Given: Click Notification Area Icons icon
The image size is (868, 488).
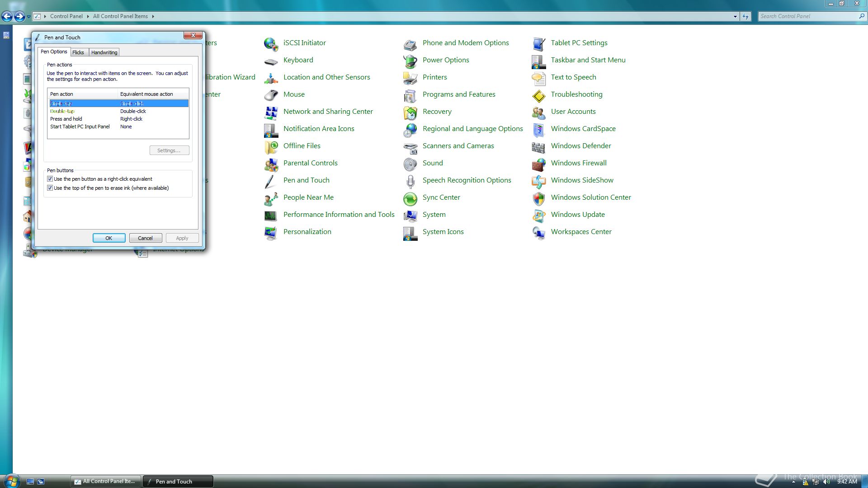Looking at the screenshot, I should [271, 130].
